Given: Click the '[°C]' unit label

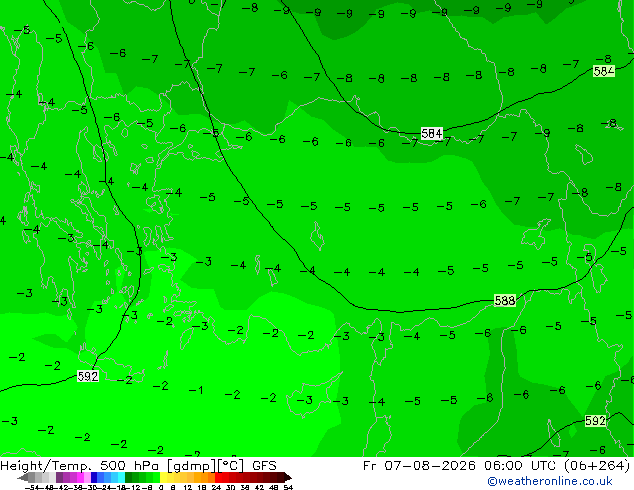Looking at the screenshot, I should click(x=231, y=466).
